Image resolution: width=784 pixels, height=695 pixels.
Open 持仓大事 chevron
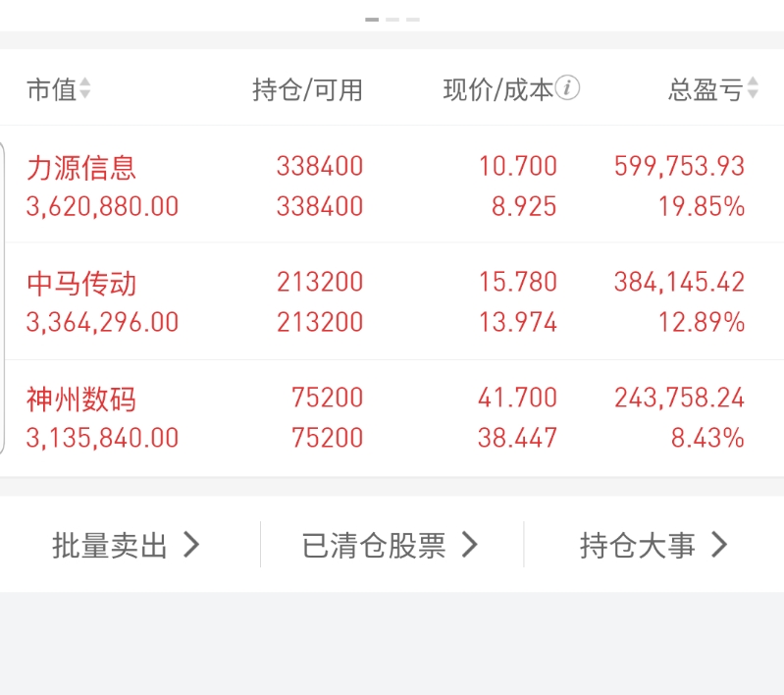point(719,545)
